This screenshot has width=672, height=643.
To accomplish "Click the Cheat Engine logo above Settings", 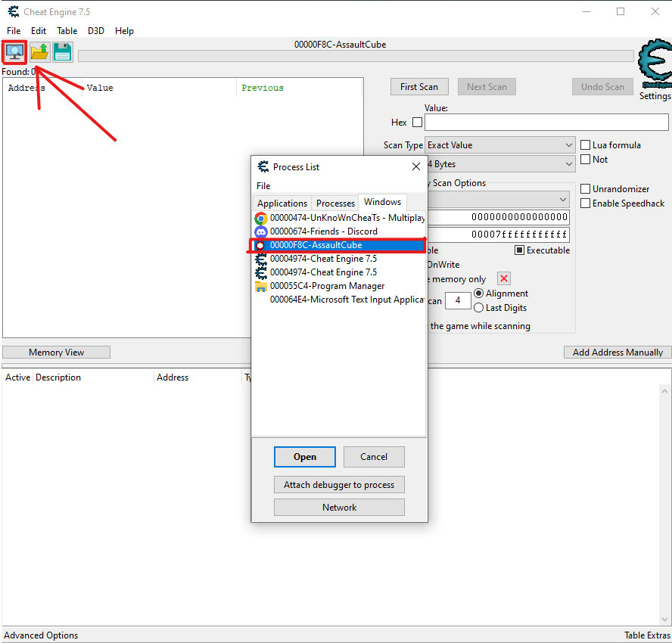I will tap(655, 64).
